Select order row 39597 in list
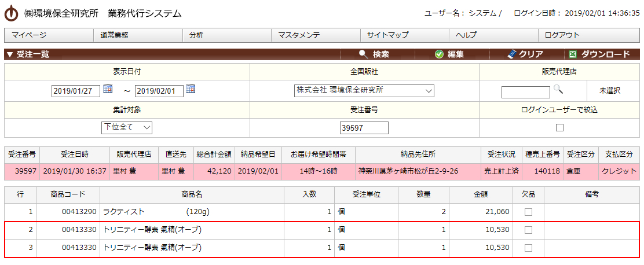The height and width of the screenshot is (265, 644). coord(321,171)
